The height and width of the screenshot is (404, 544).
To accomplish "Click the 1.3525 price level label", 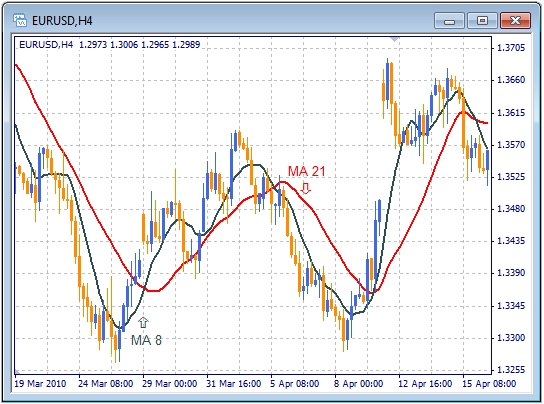I will [x=511, y=177].
